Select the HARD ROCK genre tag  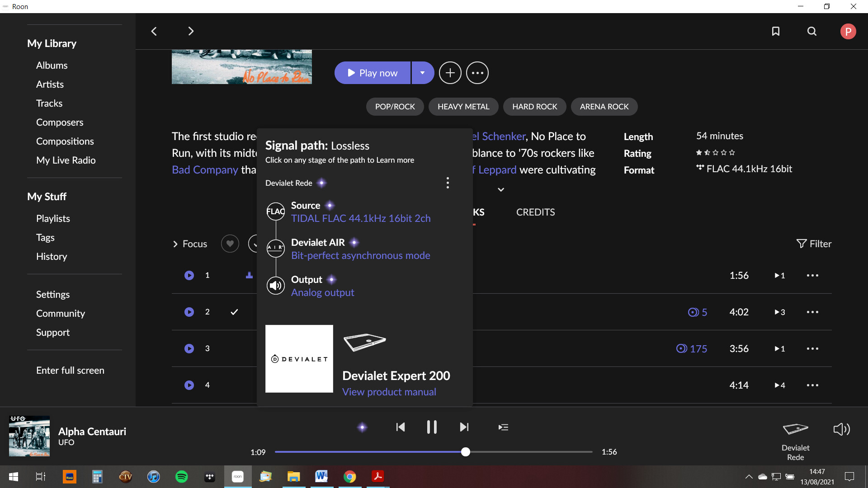(x=535, y=107)
